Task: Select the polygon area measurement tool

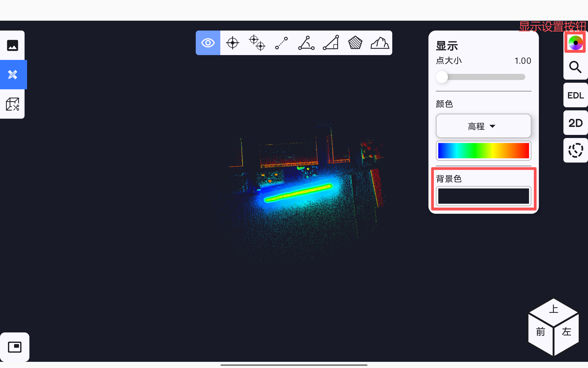Action: point(355,43)
